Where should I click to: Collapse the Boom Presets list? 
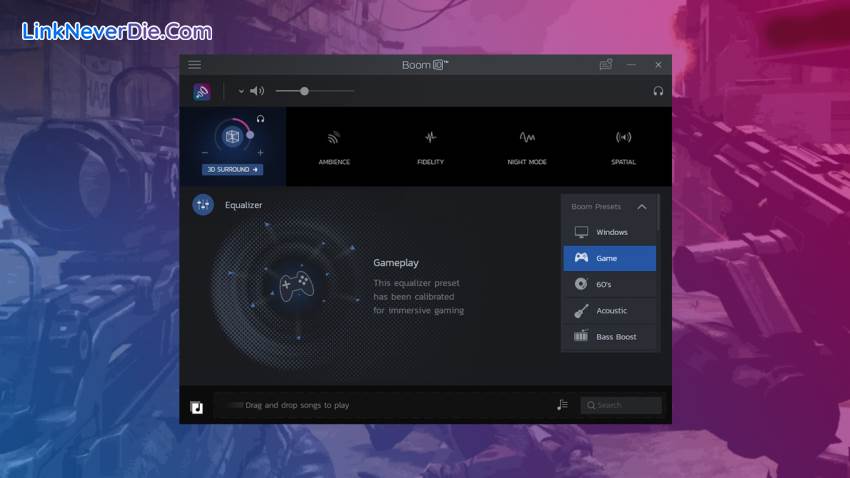641,207
